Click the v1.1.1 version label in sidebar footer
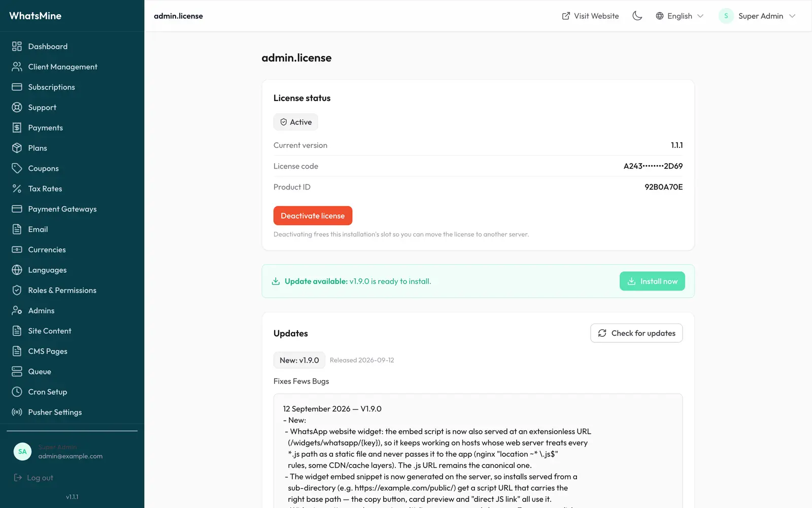Image resolution: width=812 pixels, height=508 pixels. tap(72, 497)
